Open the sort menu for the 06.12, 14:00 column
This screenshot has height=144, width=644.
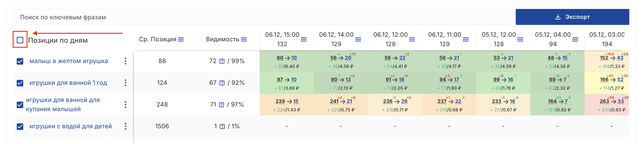click(x=358, y=40)
